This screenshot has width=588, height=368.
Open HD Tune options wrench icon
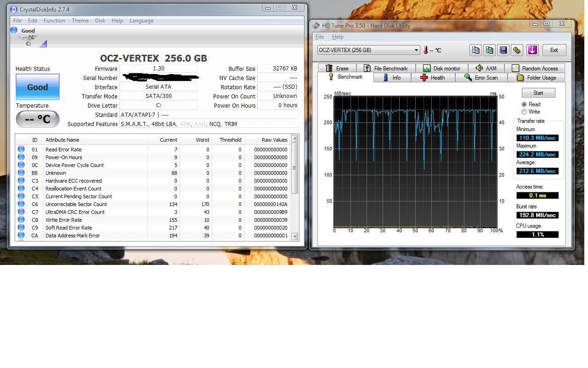517,50
